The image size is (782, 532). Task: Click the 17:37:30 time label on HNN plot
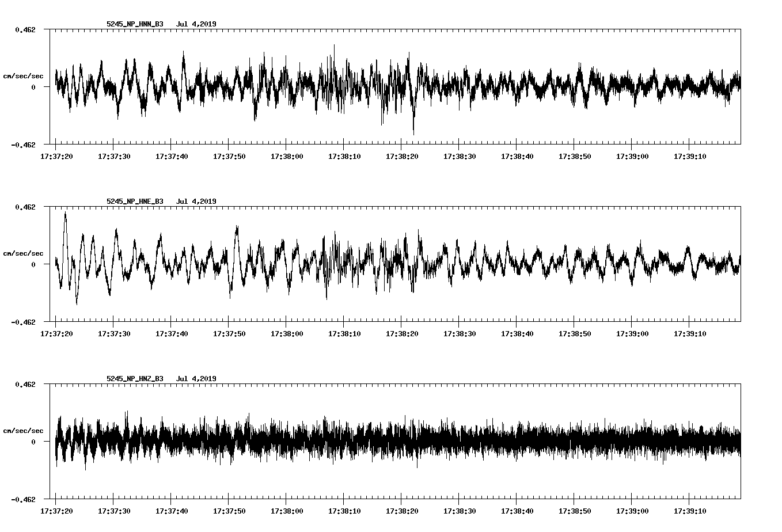point(114,157)
